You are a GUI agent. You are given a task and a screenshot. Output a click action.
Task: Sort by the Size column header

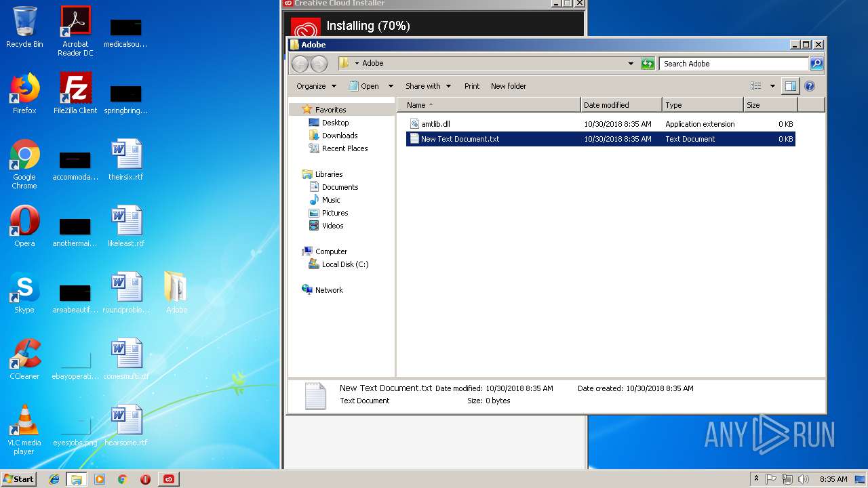click(x=770, y=105)
